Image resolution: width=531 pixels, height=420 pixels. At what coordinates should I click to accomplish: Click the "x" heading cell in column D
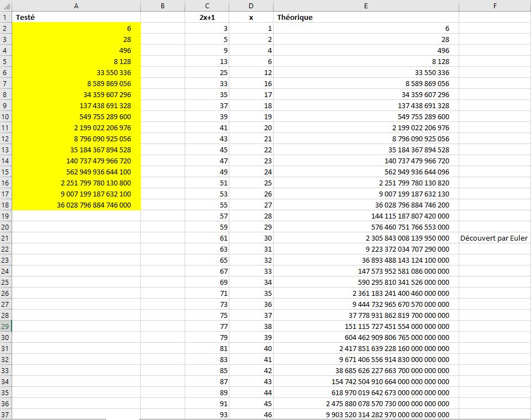click(x=251, y=17)
